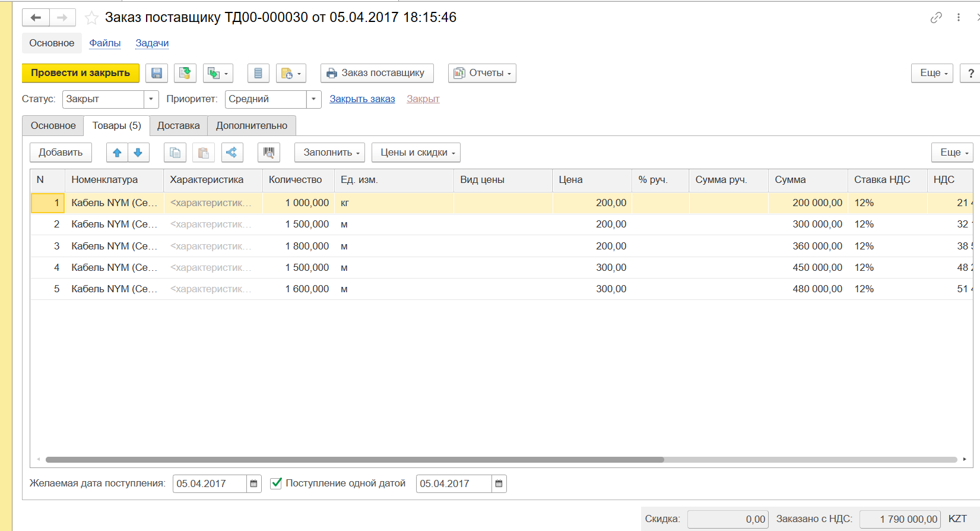The width and height of the screenshot is (980, 531).
Task: Open barcode search icon
Action: [269, 153]
